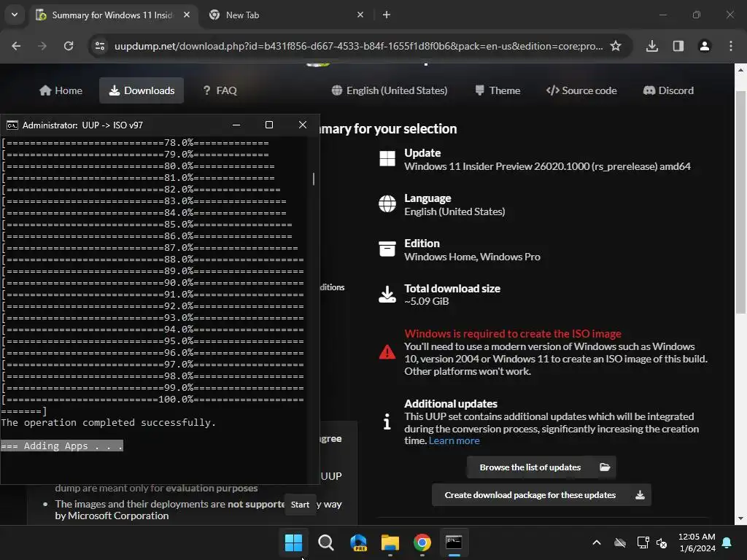The height and width of the screenshot is (560, 747).
Task: Browse the list of updates
Action: [x=541, y=467]
